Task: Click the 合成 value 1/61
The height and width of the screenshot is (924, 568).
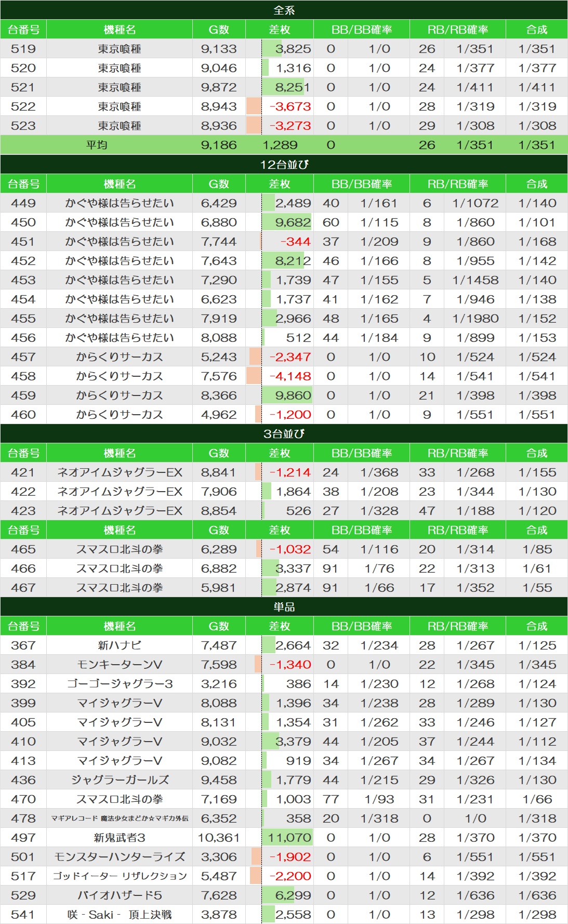Action: [x=537, y=569]
